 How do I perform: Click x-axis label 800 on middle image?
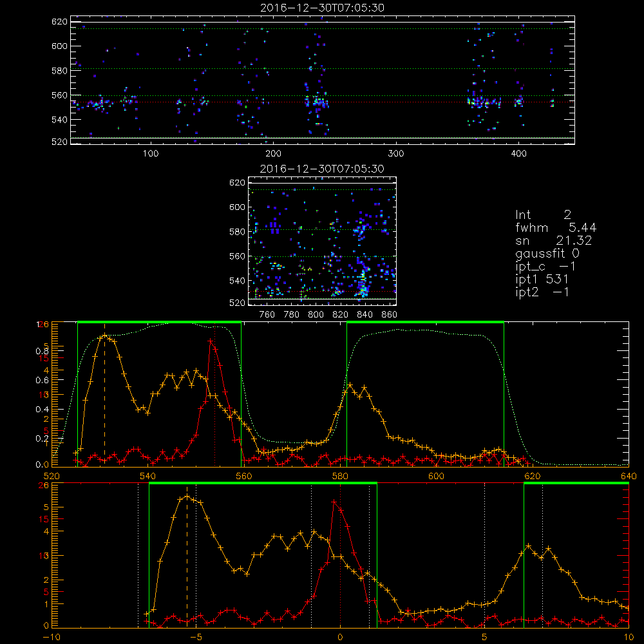point(316,315)
